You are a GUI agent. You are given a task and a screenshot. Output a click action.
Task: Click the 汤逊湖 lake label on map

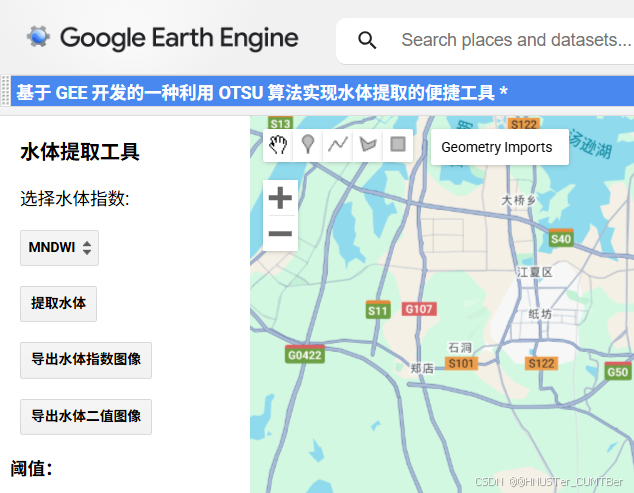pyautogui.click(x=591, y=145)
